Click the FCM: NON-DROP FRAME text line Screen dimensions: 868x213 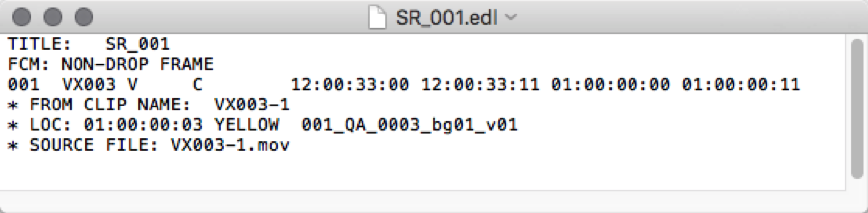[x=111, y=64]
